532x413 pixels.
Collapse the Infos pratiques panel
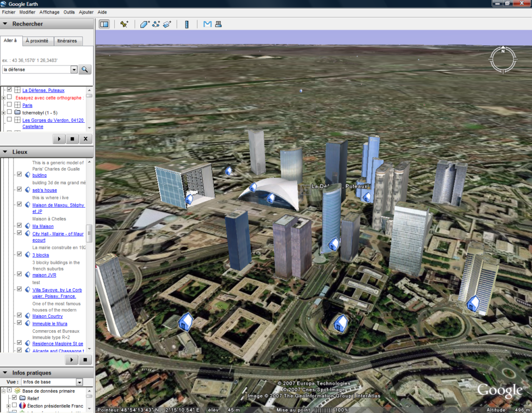click(x=5, y=372)
